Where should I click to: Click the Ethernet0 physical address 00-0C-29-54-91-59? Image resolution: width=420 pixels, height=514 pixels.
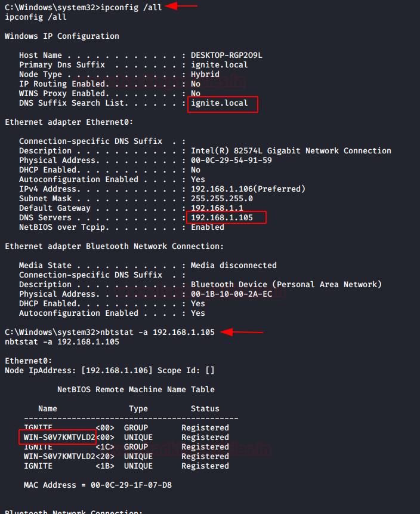pos(231,161)
